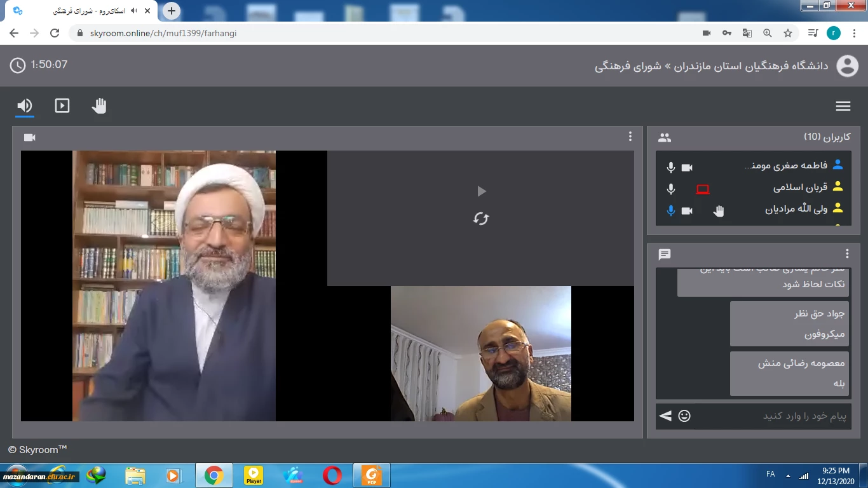The width and height of the screenshot is (868, 488).
Task: Click the refresh icon in empty video
Action: click(481, 219)
